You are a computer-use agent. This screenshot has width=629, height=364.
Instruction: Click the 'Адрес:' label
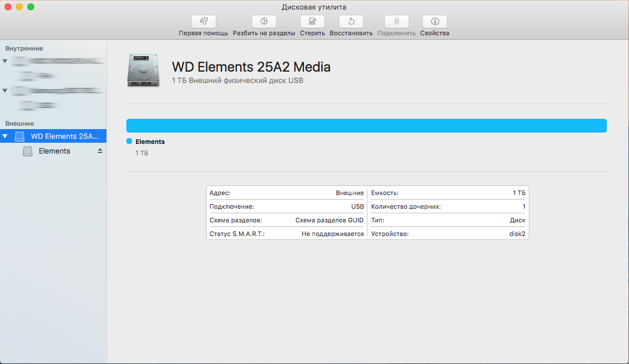click(220, 193)
